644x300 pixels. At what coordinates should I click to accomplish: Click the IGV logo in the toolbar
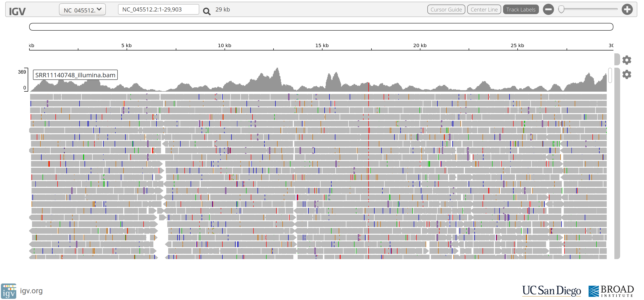17,11
